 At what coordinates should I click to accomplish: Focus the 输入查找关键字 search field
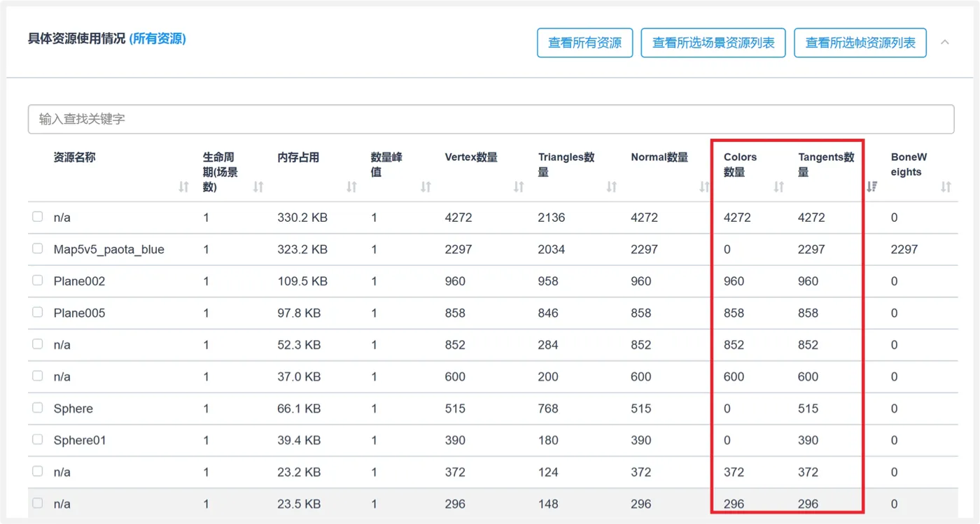(x=491, y=119)
